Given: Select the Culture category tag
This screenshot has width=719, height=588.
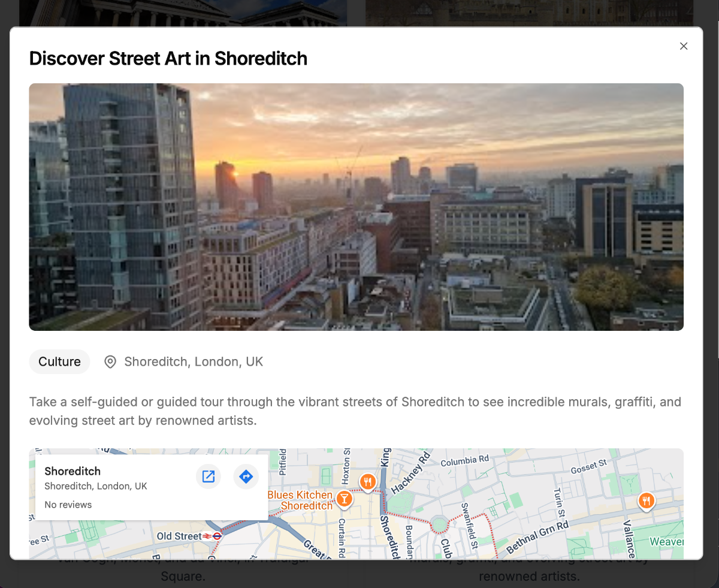Looking at the screenshot, I should point(59,362).
